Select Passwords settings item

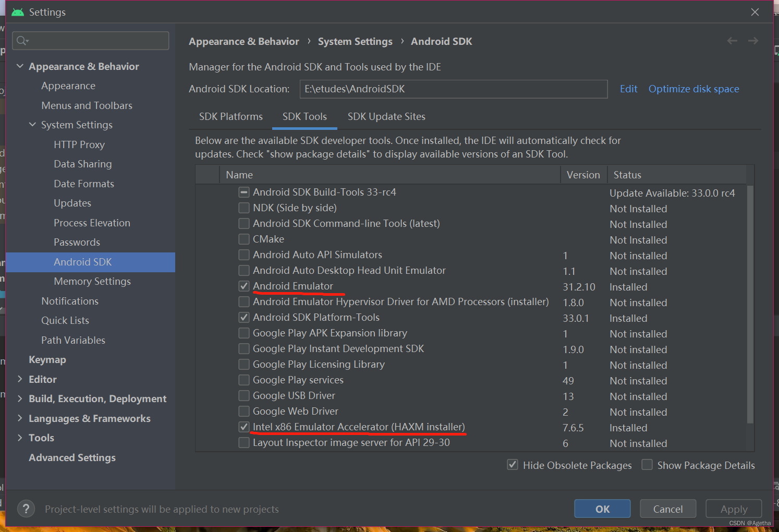click(77, 242)
